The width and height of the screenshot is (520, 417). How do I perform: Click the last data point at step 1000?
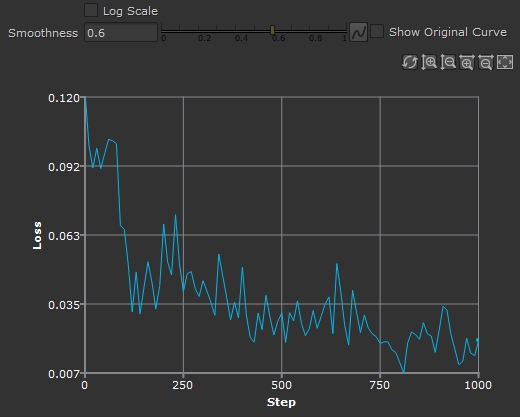(x=478, y=340)
